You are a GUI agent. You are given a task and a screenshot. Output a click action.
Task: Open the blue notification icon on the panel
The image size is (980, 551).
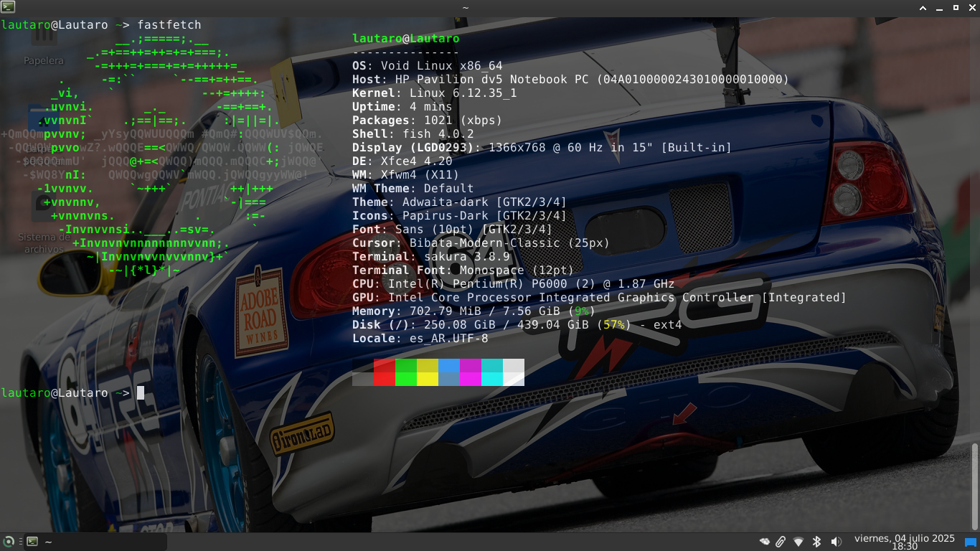(971, 542)
